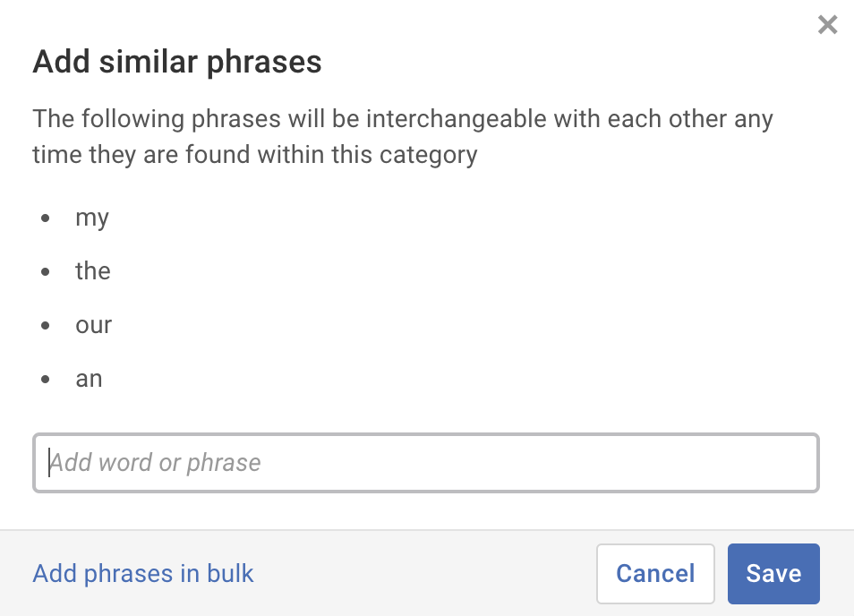The width and height of the screenshot is (854, 616).
Task: Click the word "found" in the description
Action: pyautogui.click(x=218, y=156)
